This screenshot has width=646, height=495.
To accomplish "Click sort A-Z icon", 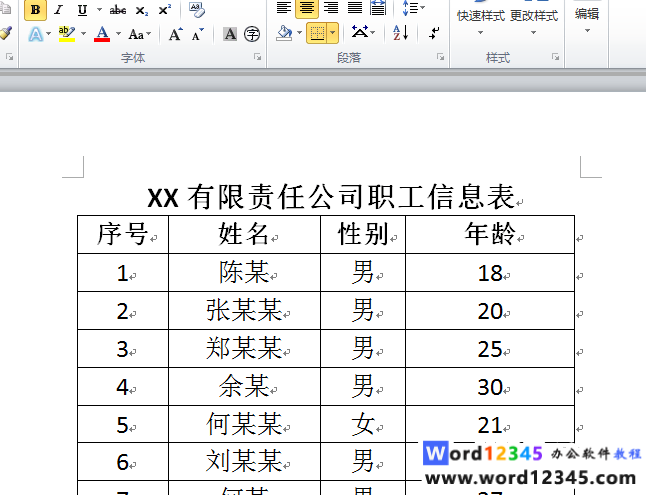I will (400, 33).
